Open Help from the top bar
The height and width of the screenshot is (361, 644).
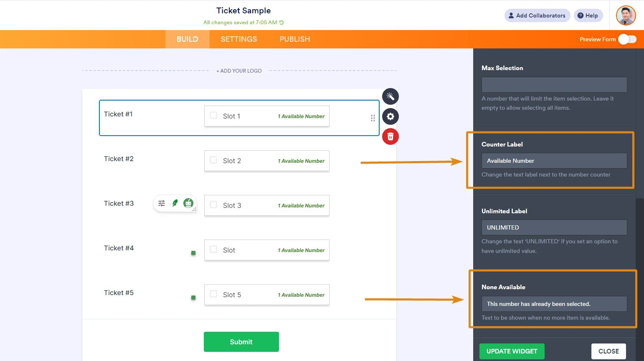(588, 15)
